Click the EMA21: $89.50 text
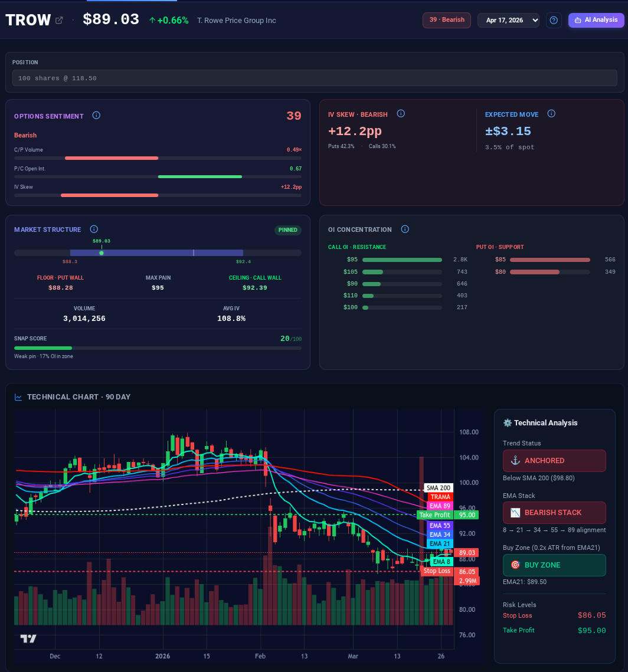The image size is (628, 672). coord(524,582)
